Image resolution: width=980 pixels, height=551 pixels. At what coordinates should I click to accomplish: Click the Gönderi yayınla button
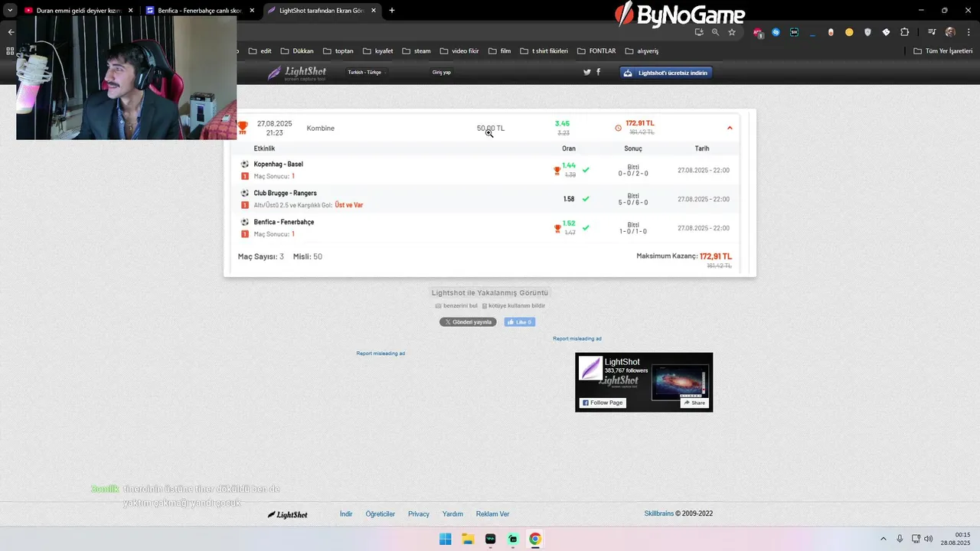coord(468,322)
